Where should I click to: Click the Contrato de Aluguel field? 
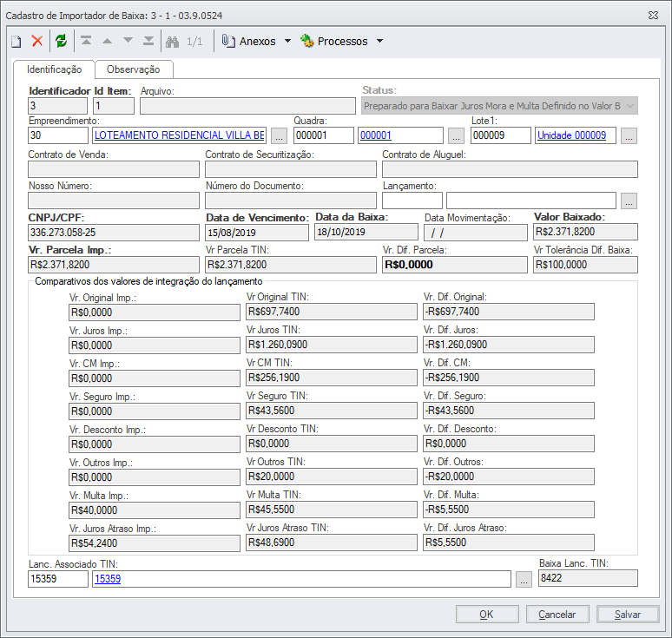(510, 169)
